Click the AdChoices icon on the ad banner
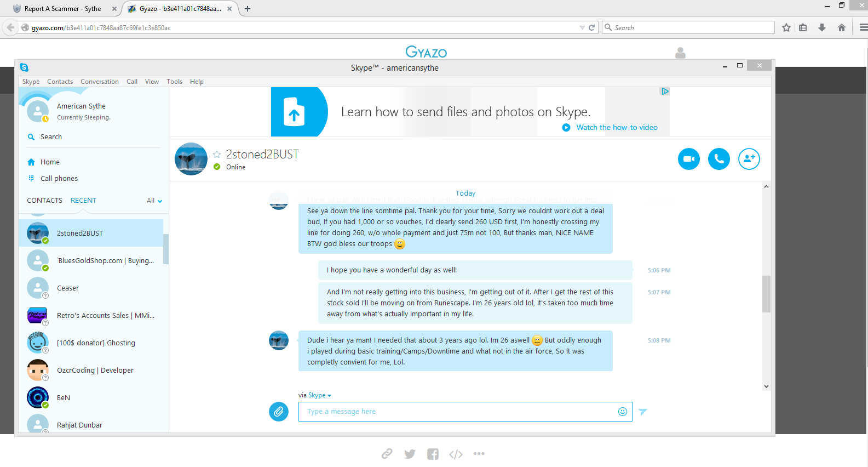Image resolution: width=868 pixels, height=467 pixels. pyautogui.click(x=665, y=92)
